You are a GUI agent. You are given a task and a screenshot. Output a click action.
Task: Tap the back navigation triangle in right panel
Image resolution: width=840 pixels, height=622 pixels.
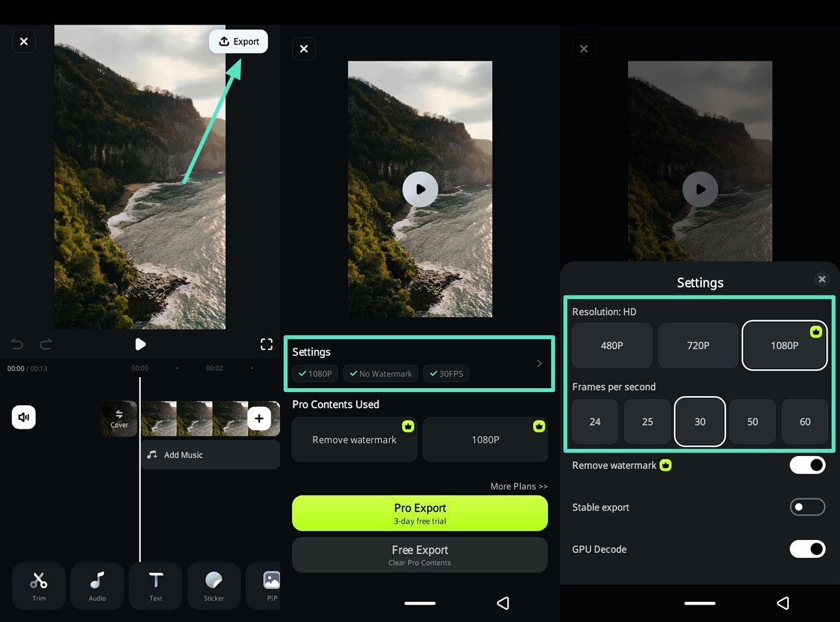(782, 603)
